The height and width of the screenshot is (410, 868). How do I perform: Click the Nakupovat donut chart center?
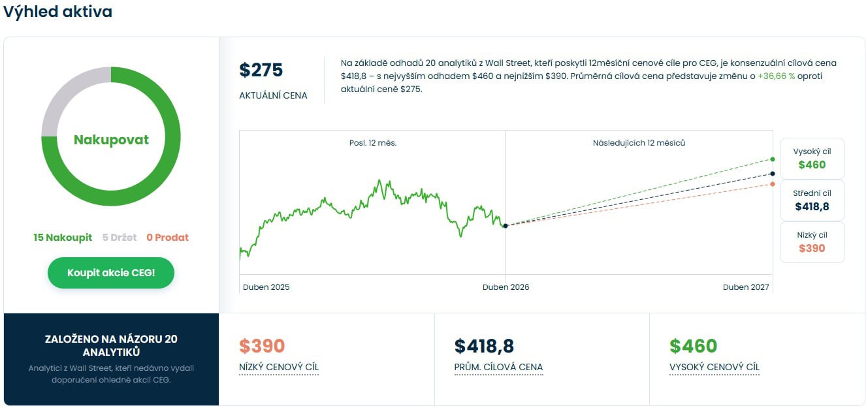(111, 140)
